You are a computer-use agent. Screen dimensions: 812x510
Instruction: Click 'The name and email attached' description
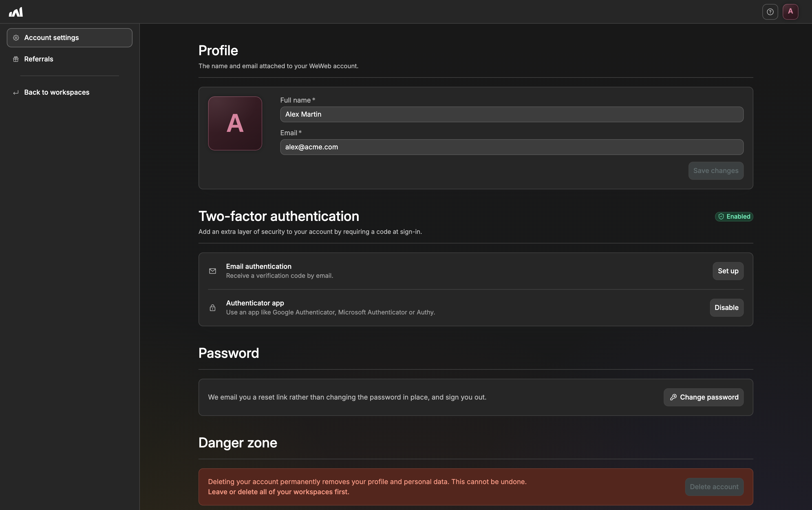pos(278,66)
